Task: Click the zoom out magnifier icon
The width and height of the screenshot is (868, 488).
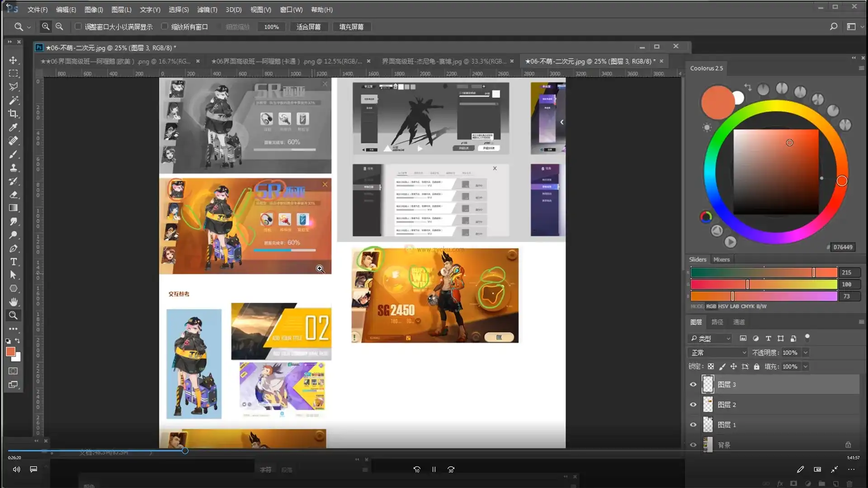Action: 59,27
